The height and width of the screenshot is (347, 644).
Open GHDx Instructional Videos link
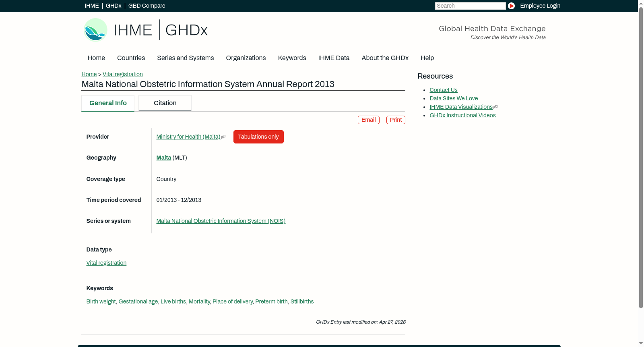pyautogui.click(x=462, y=115)
